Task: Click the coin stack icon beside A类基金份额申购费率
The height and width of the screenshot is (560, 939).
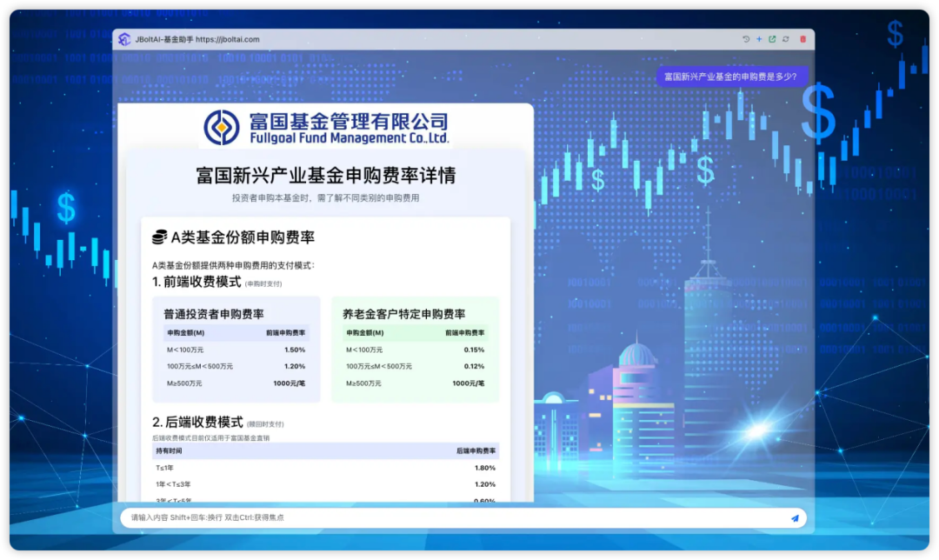Action: (x=159, y=237)
